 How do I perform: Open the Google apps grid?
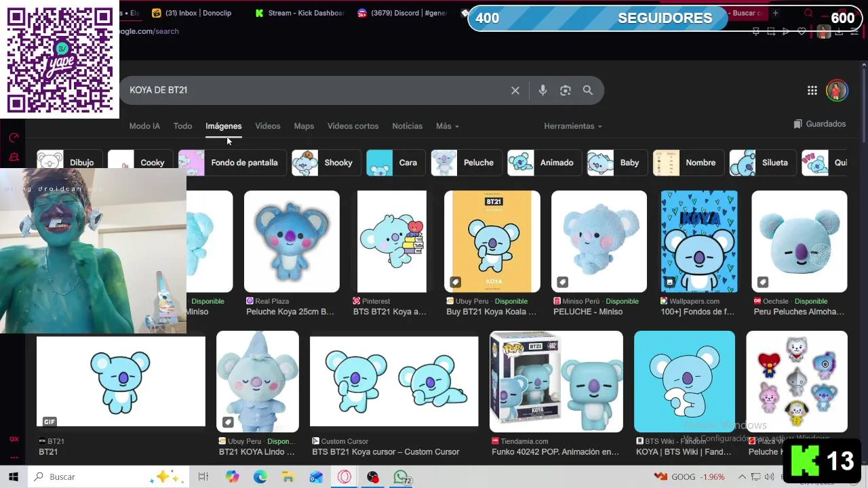click(x=812, y=90)
